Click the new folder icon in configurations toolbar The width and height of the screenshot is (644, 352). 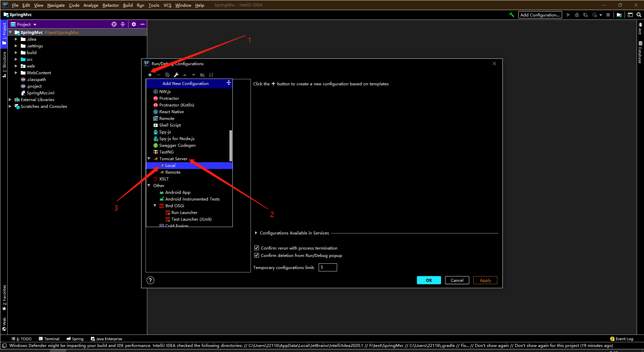[x=202, y=75]
